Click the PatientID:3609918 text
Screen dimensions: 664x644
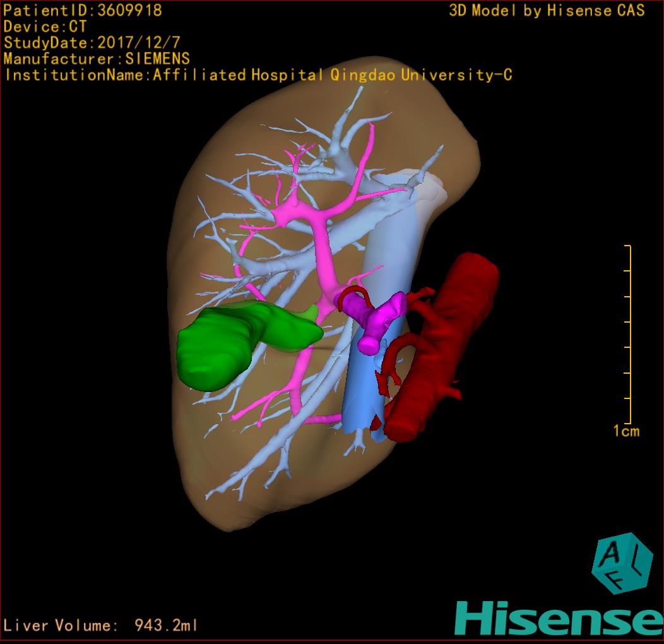[83, 11]
